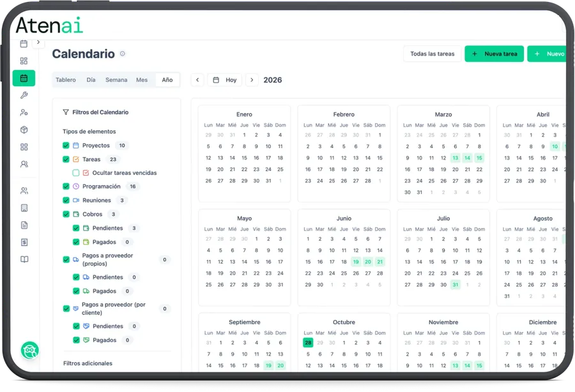
Task: Click the Proyectos count badge 10
Action: [x=122, y=146]
